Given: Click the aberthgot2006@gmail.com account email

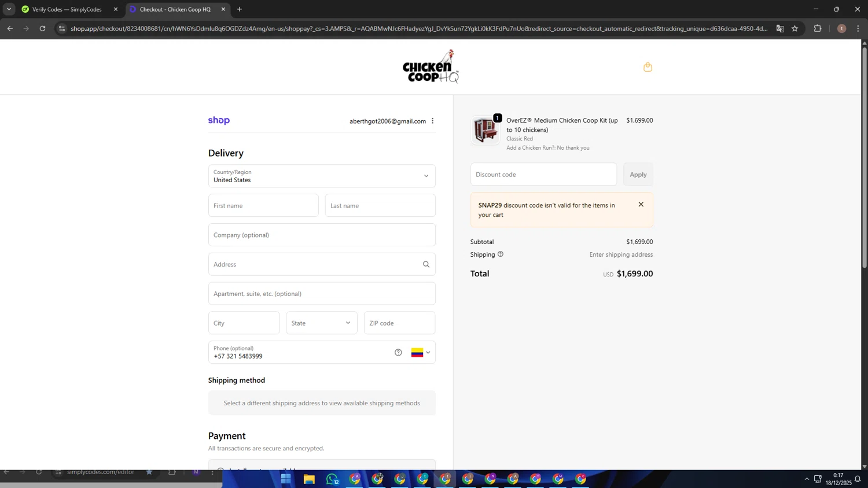Looking at the screenshot, I should (x=388, y=121).
